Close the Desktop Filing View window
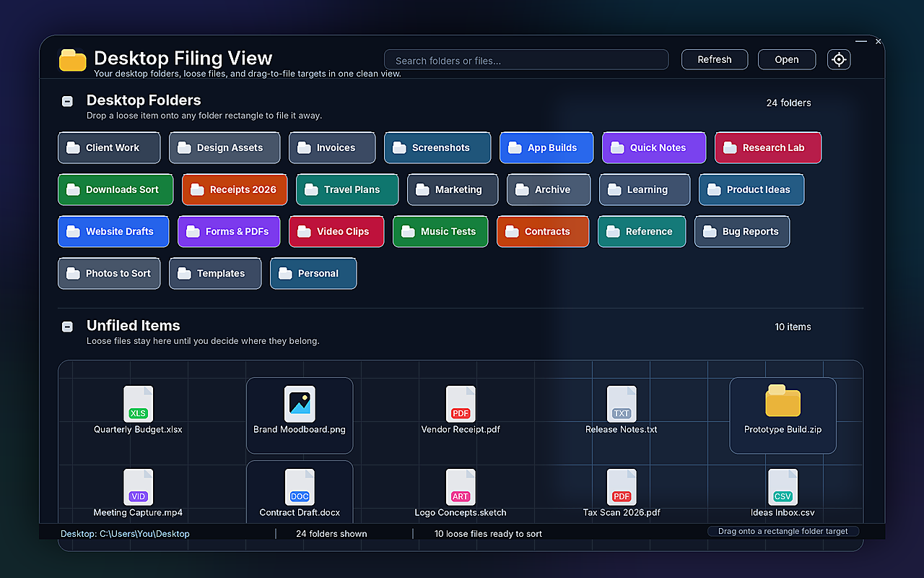Image resolution: width=924 pixels, height=578 pixels. 879,41
